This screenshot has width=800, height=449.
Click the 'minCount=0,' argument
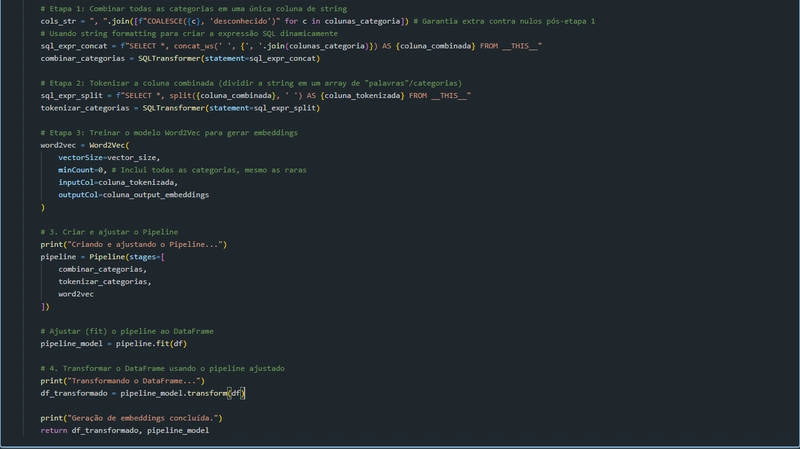click(83, 170)
